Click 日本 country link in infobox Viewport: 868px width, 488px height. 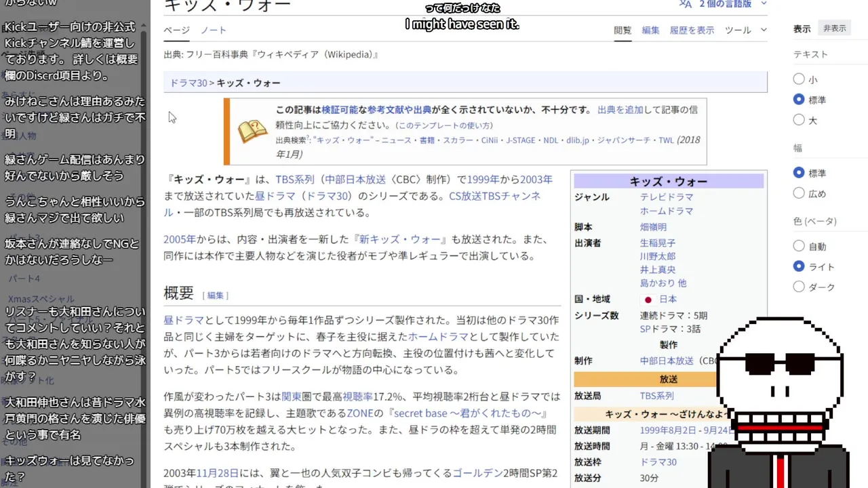[668, 300]
